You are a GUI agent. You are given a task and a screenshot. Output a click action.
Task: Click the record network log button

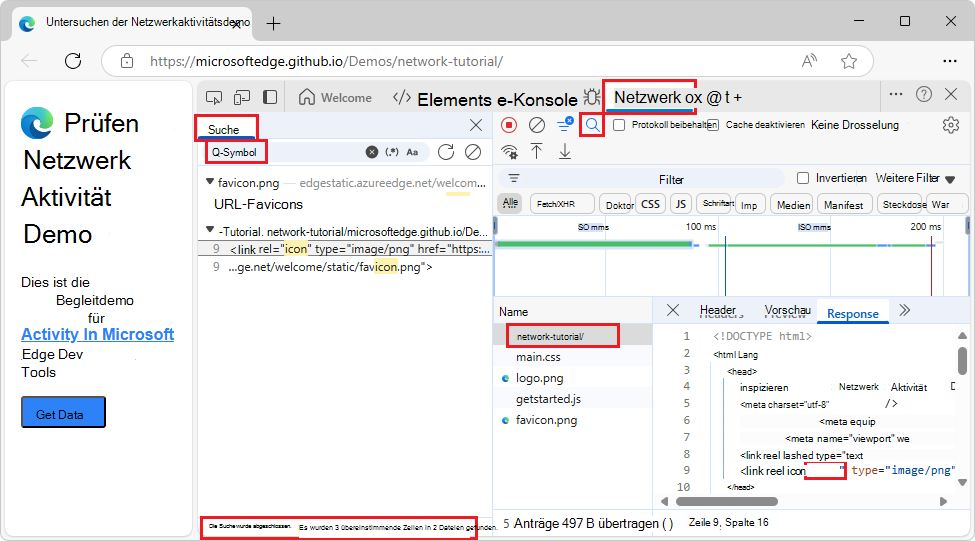tap(509, 125)
